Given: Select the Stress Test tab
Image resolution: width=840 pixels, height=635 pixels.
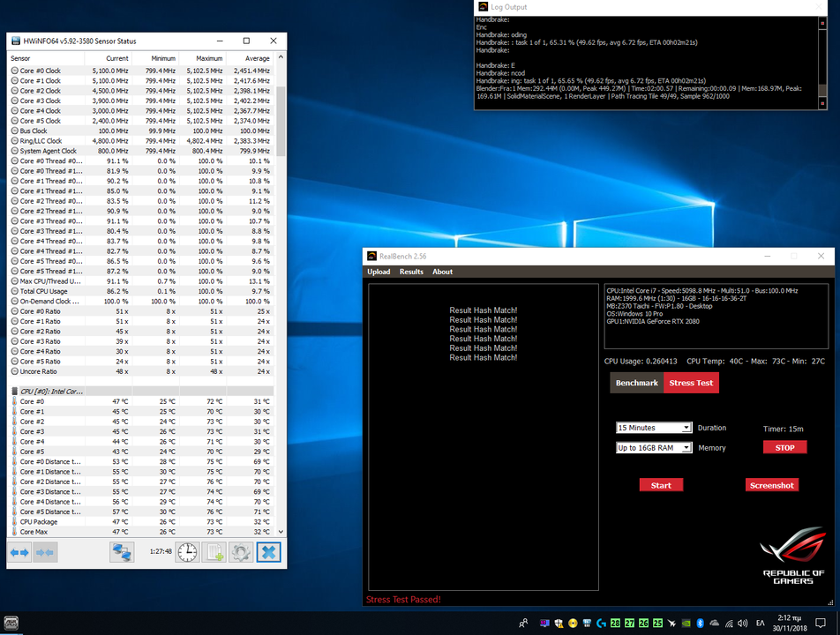Looking at the screenshot, I should click(x=691, y=383).
